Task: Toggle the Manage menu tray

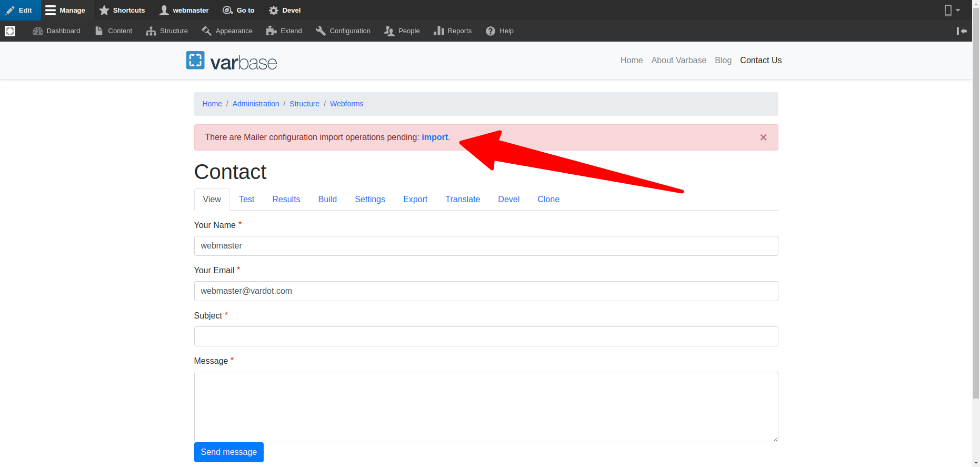Action: pos(65,10)
